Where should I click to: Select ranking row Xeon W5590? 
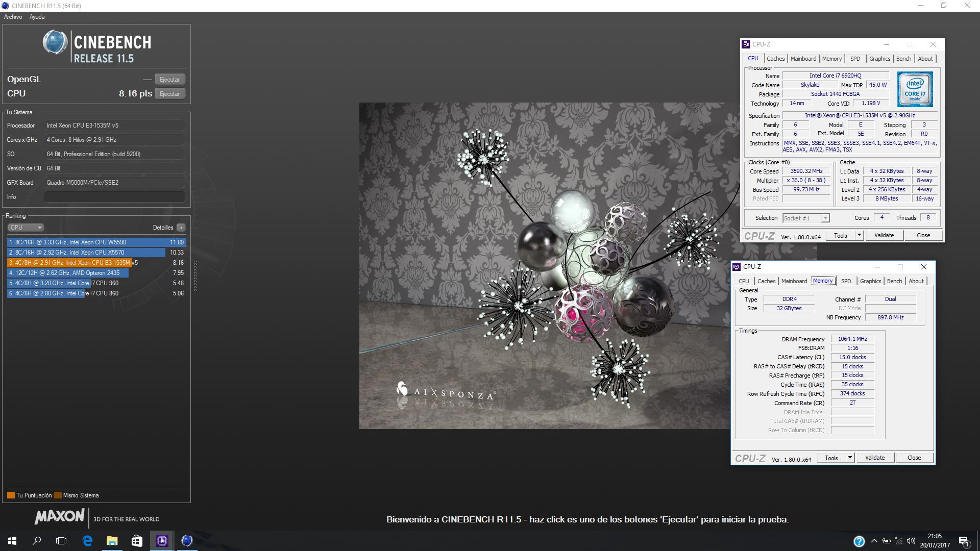click(96, 242)
